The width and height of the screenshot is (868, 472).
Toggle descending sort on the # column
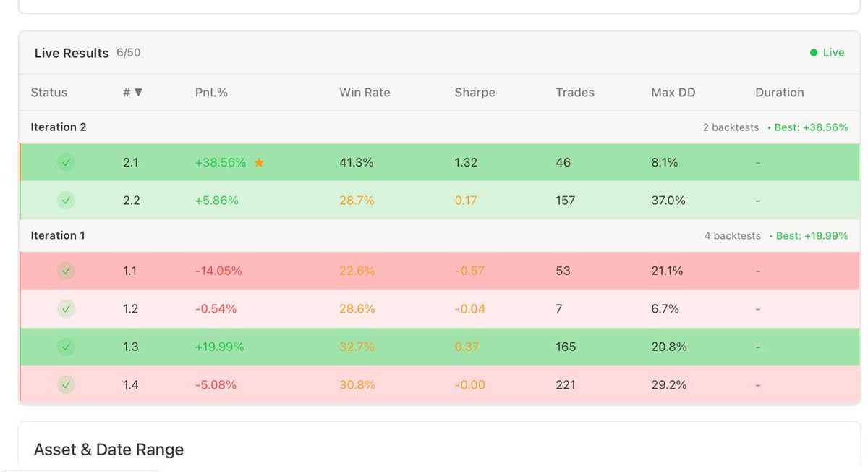coord(132,92)
